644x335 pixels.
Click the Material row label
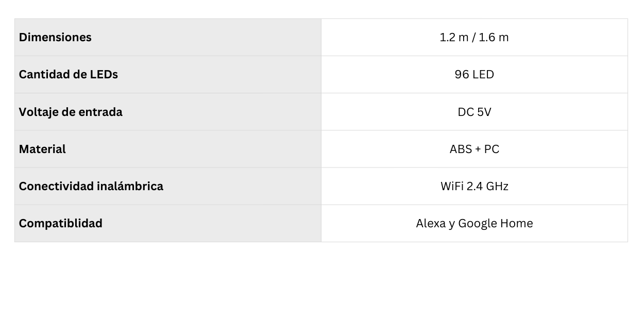(42, 149)
